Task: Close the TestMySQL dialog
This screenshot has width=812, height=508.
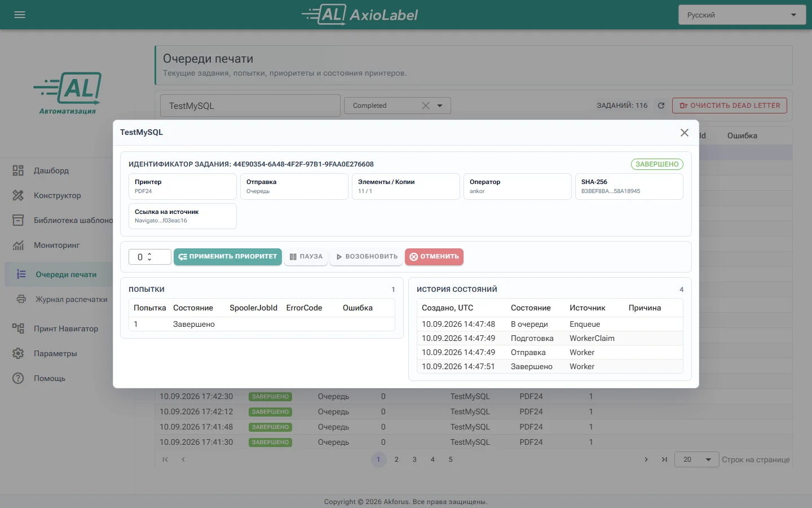Action: [685, 133]
